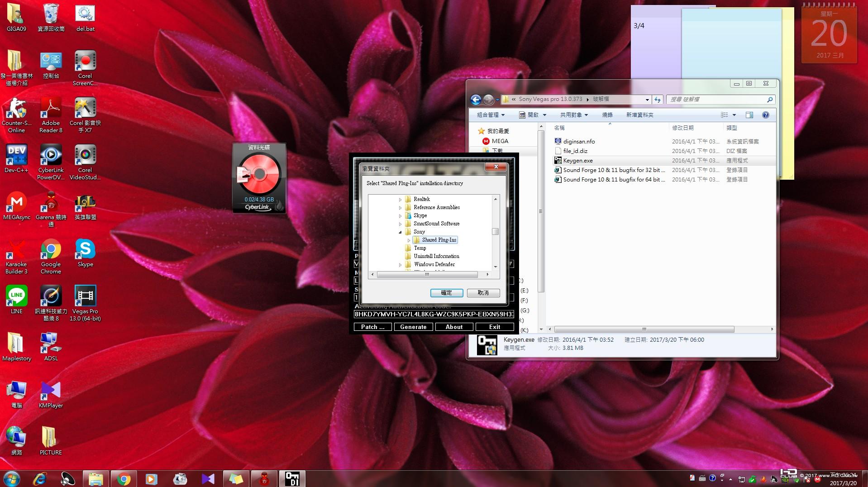The height and width of the screenshot is (487, 868).
Task: Open Karaoke Builder 3 shortcut
Action: pyautogui.click(x=16, y=257)
